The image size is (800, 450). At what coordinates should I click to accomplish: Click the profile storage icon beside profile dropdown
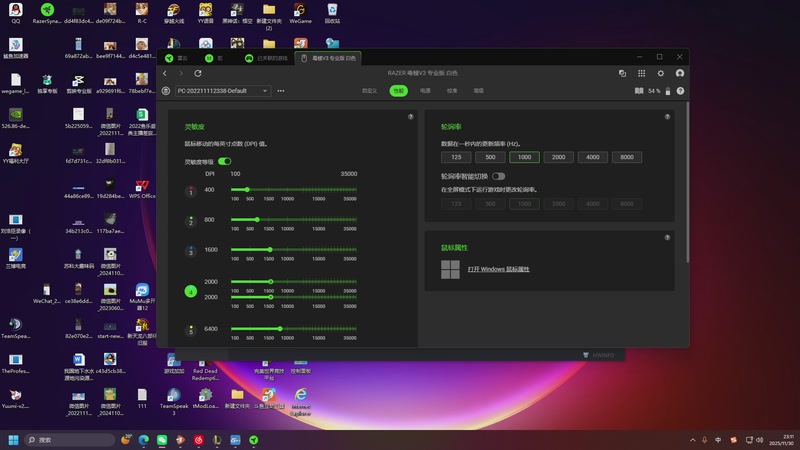(x=166, y=91)
